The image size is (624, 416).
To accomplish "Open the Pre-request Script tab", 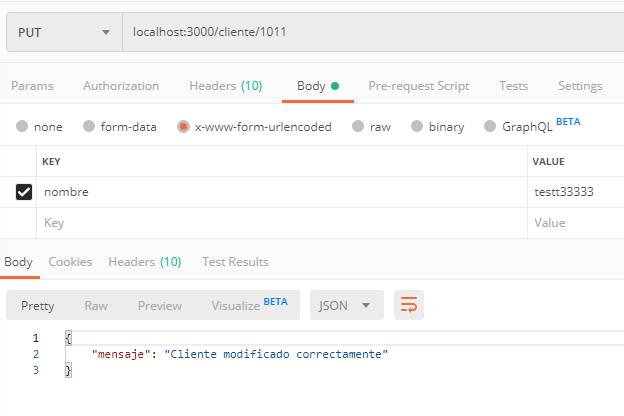I will (x=418, y=86).
